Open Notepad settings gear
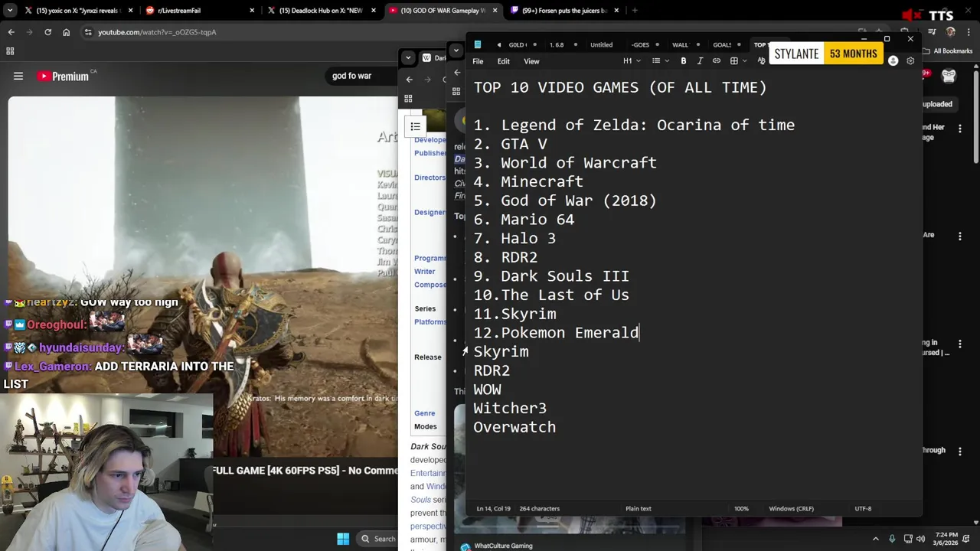 [910, 61]
